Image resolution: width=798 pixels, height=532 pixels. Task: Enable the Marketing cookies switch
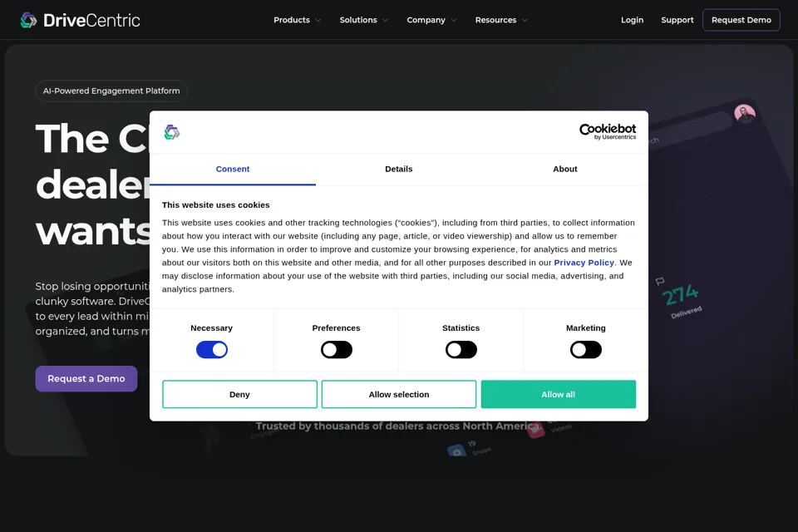pos(586,350)
